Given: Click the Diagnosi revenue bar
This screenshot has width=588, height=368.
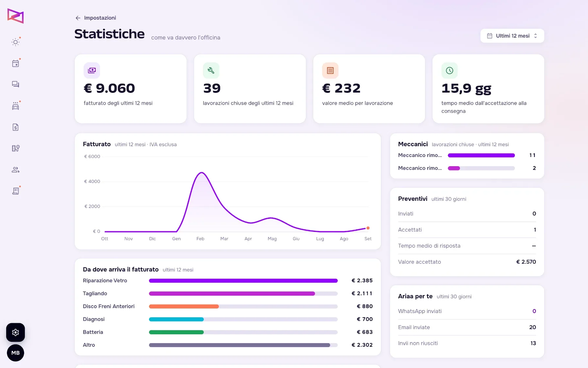Looking at the screenshot, I should pos(243,319).
